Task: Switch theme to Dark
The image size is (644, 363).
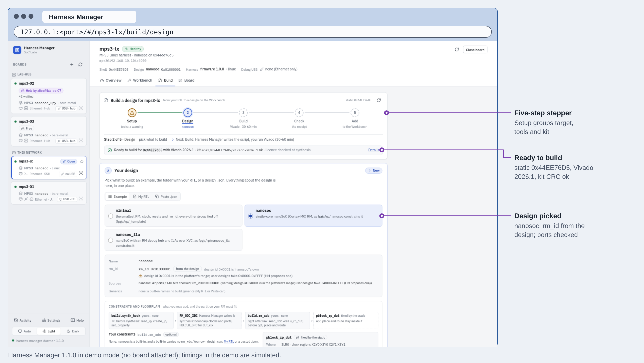Action: point(73,331)
